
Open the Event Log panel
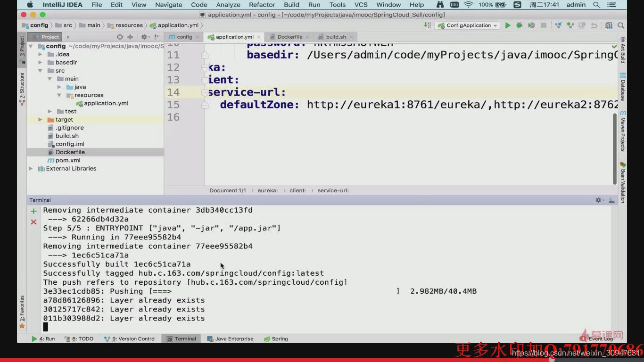(x=597, y=338)
